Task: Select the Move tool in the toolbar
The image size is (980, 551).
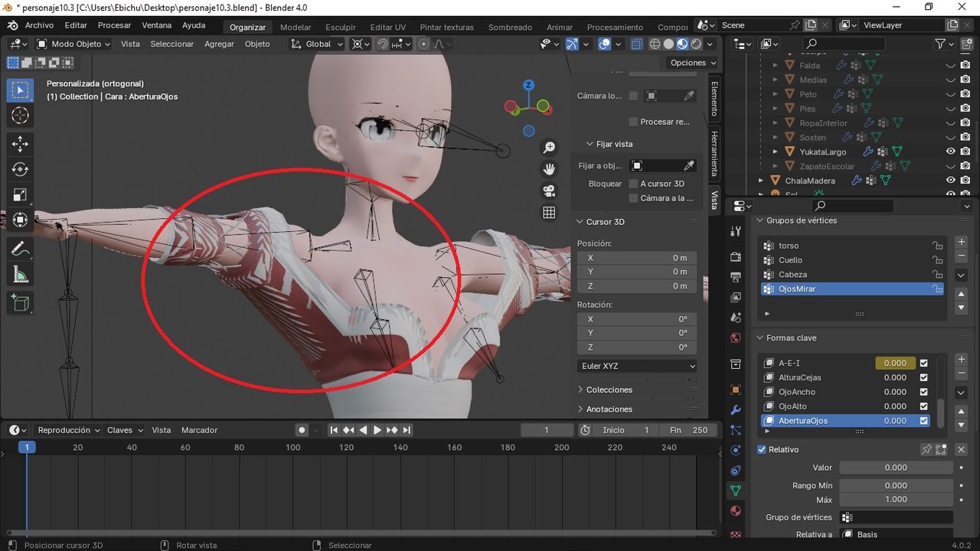Action: coord(20,143)
